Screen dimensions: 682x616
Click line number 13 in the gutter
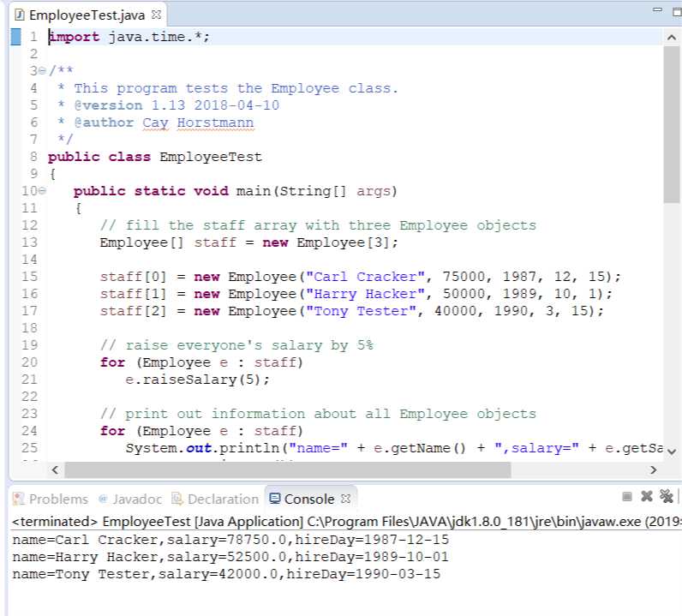pyautogui.click(x=30, y=242)
